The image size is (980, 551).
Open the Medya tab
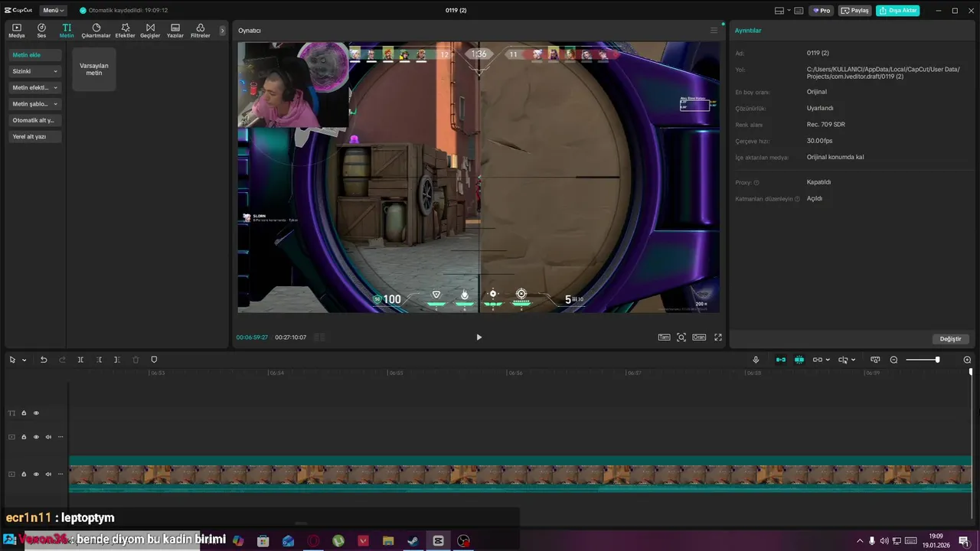[17, 31]
